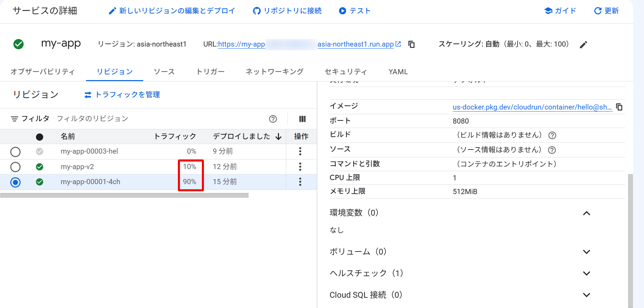Open the us-docker.pkg.dev container image link
The image size is (644, 308).
pos(532,107)
